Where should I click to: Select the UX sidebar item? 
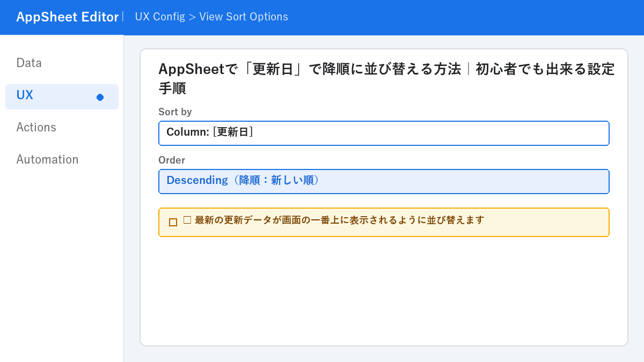(x=62, y=97)
